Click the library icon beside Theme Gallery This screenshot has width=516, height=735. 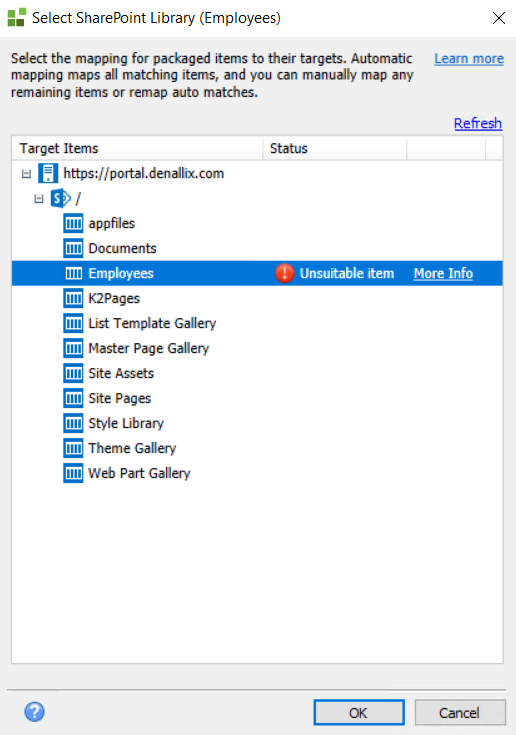coord(73,448)
